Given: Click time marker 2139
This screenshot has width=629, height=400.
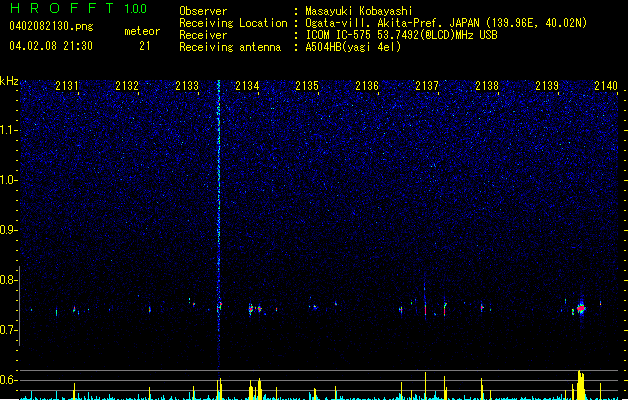Looking at the screenshot, I should [547, 86].
